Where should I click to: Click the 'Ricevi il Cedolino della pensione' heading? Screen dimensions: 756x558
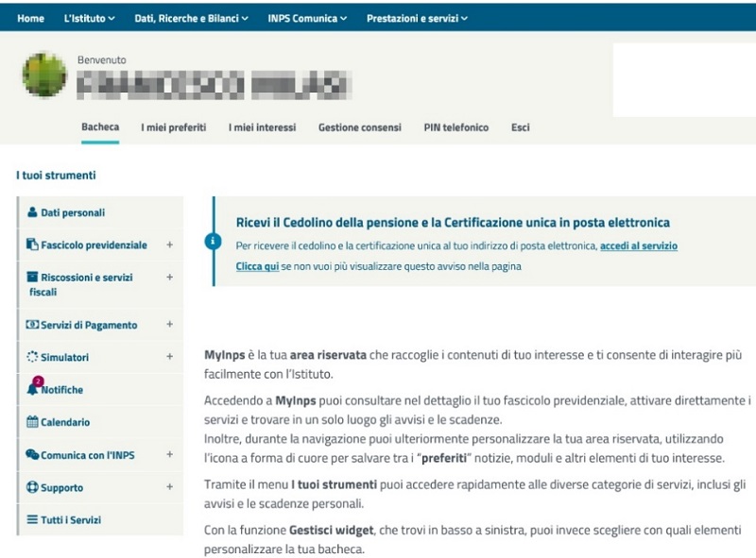453,222
